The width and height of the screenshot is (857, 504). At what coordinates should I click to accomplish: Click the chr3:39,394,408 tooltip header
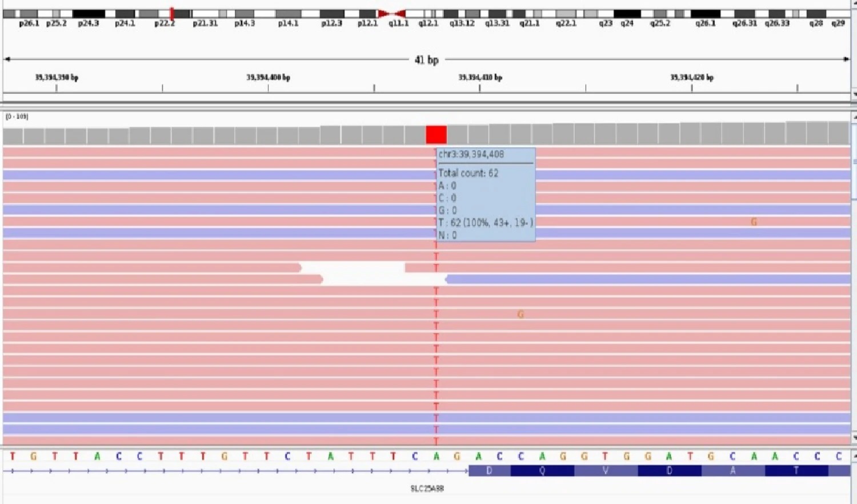pyautogui.click(x=471, y=154)
